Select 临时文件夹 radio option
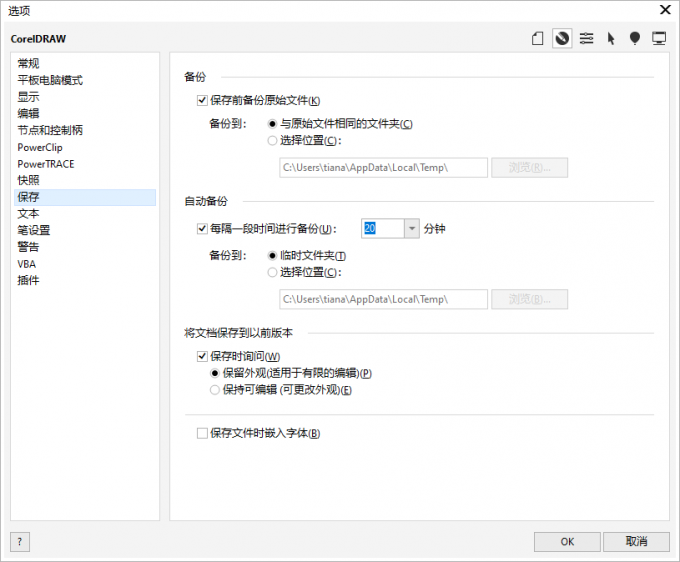 coord(272,256)
